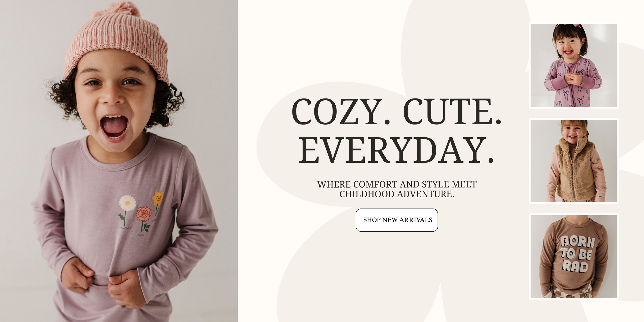Open the pink bow pajamas girl thumbnail
Screen dimensions: 644x322
point(574,65)
